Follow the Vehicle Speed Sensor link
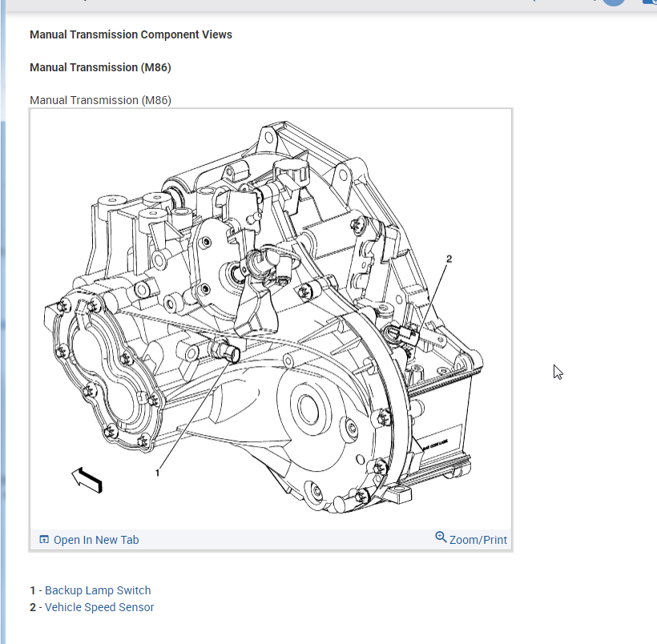The image size is (657, 644). pyautogui.click(x=99, y=607)
